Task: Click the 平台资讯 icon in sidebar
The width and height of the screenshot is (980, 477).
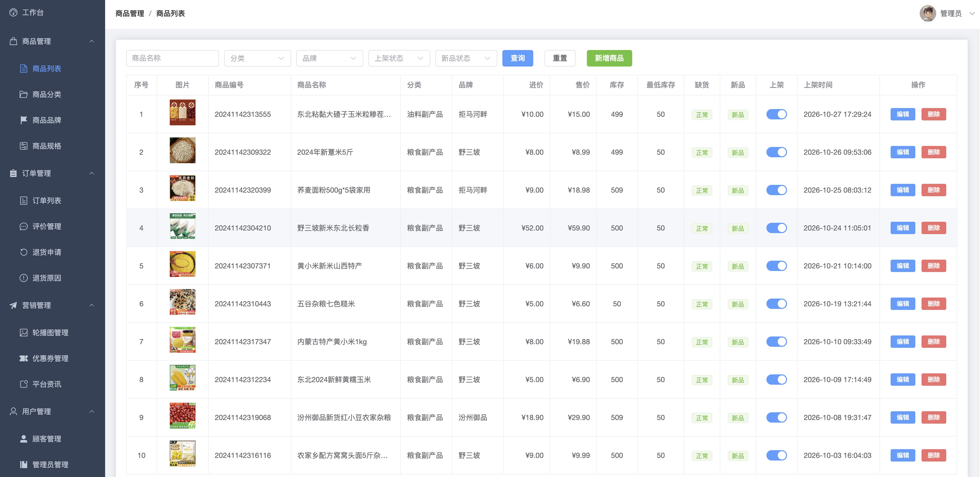Action: pos(24,384)
